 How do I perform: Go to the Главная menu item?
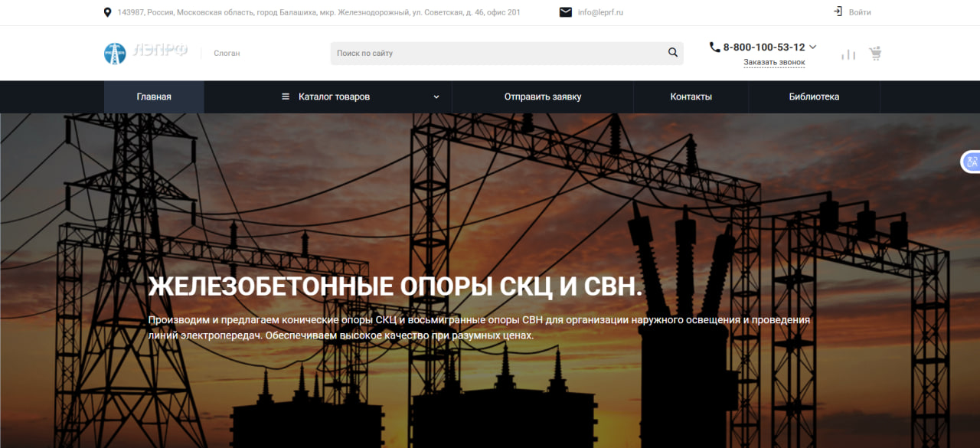point(154,97)
